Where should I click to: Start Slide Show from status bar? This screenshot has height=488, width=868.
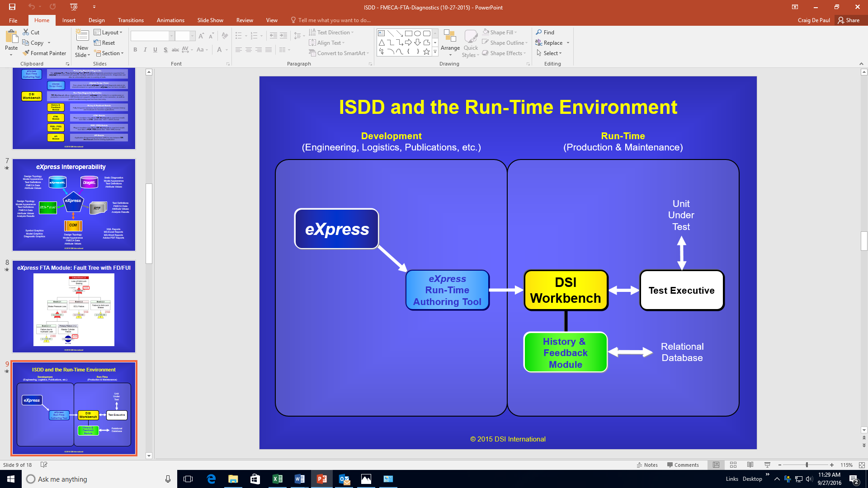tap(767, 465)
